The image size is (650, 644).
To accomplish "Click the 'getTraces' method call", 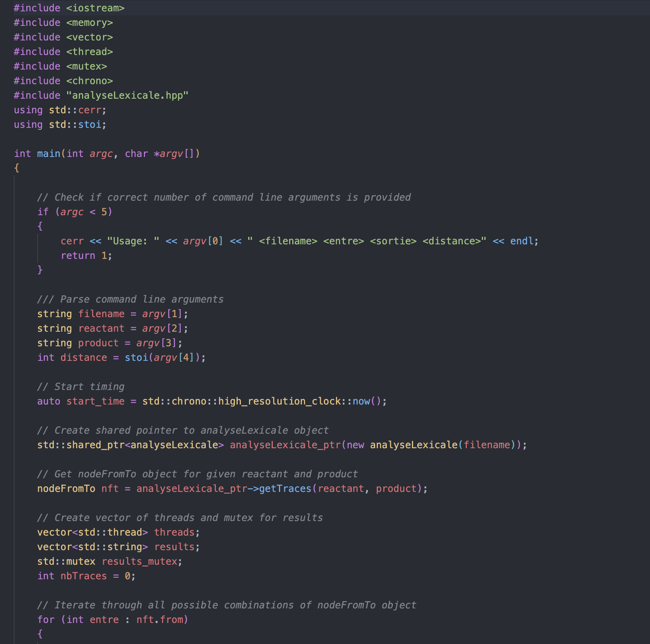I will tap(285, 489).
